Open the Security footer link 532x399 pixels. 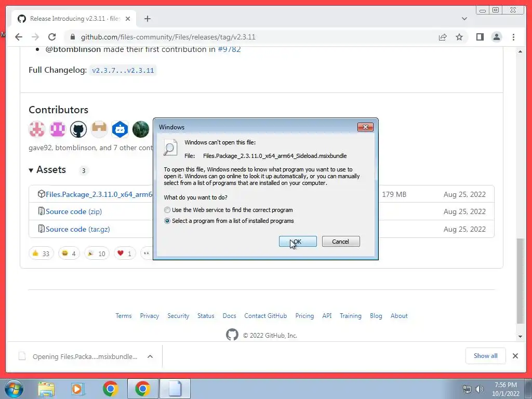coord(178,316)
